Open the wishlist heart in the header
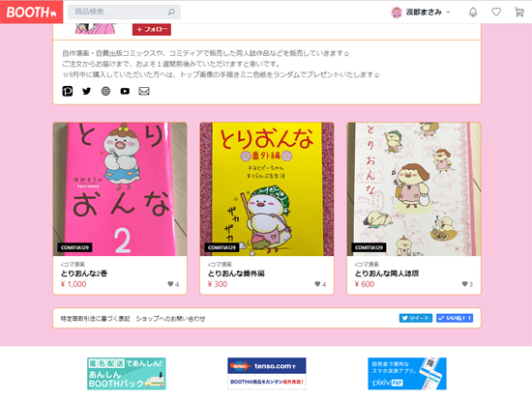532x400 pixels. coord(496,13)
